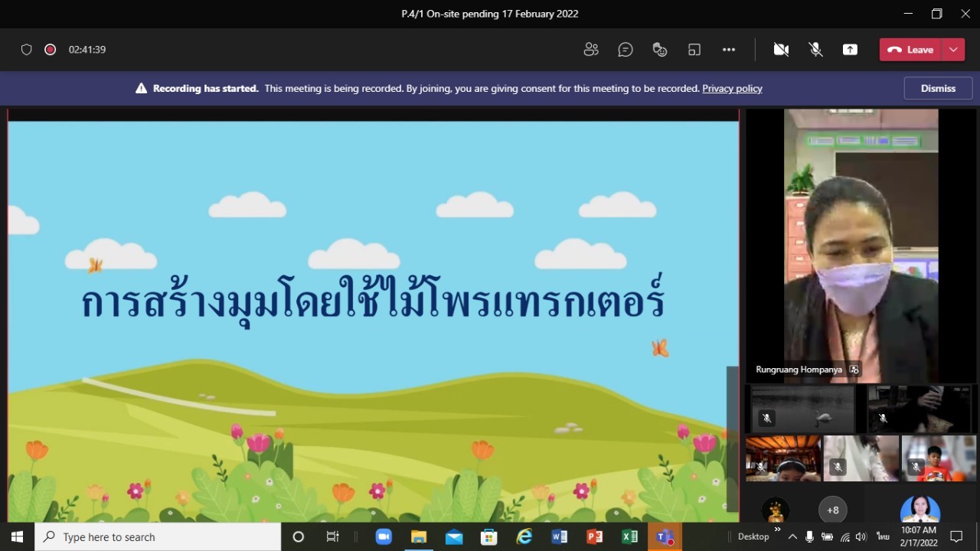Screen dimensions: 980x551
Task: Show hidden system tray icons
Action: [792, 536]
